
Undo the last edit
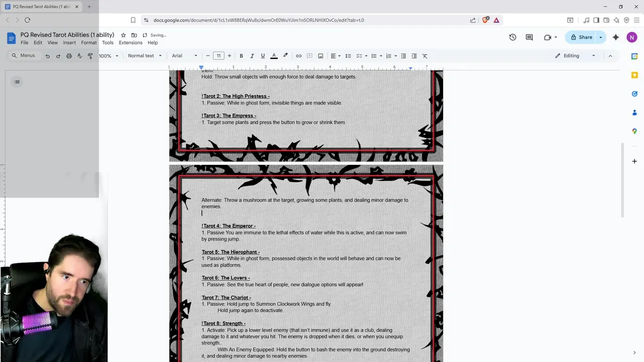(x=48, y=56)
